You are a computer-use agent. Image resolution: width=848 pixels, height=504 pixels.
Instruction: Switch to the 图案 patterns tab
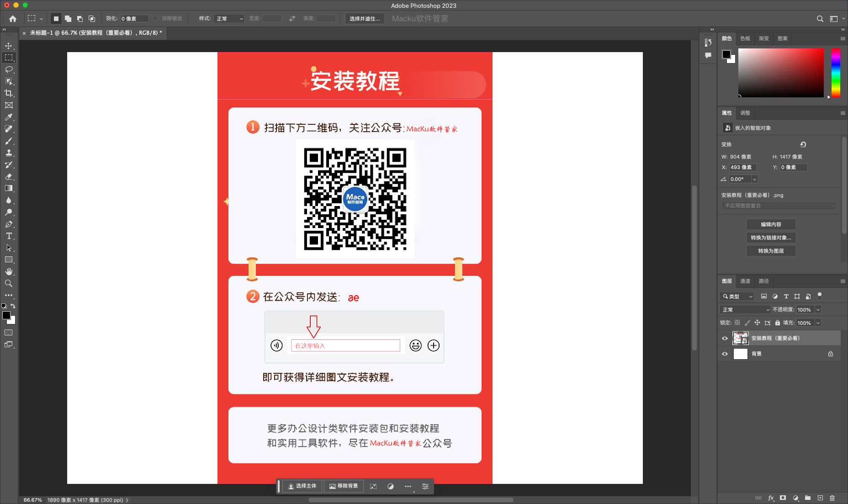tap(783, 38)
